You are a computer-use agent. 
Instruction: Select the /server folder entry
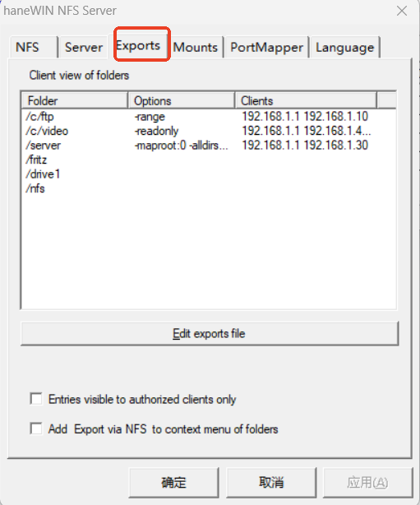pyautogui.click(x=43, y=146)
